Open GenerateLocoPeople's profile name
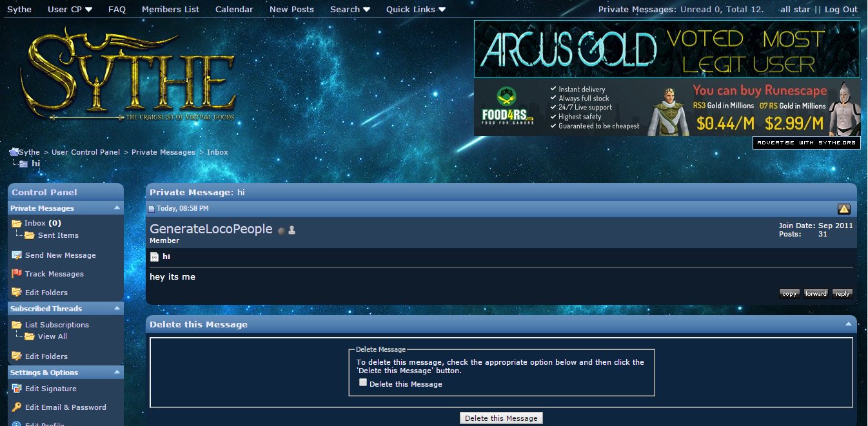Viewport: 868px width, 426px height. [211, 229]
